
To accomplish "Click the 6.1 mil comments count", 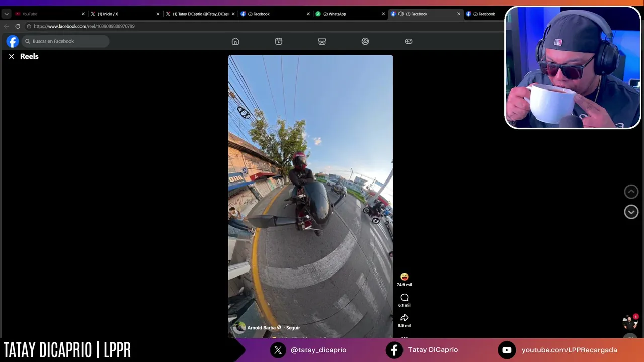I will coord(404,305).
